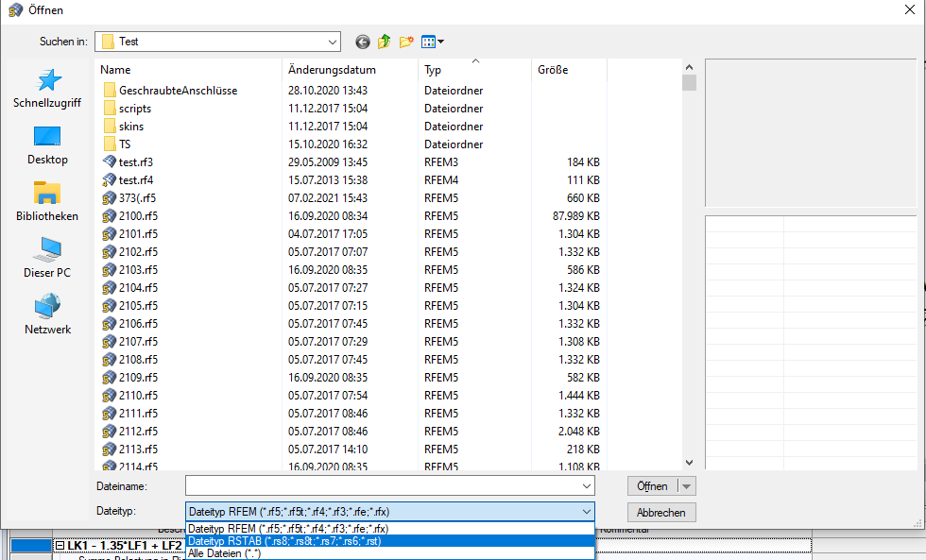Click the up one level icon
The height and width of the screenshot is (560, 926).
coord(384,42)
